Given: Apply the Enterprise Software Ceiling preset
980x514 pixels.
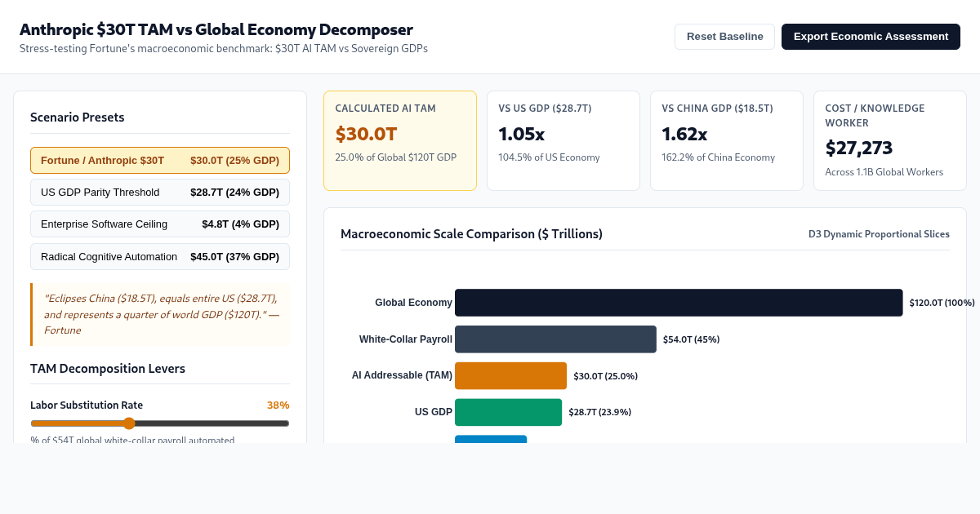Looking at the screenshot, I should 160,224.
